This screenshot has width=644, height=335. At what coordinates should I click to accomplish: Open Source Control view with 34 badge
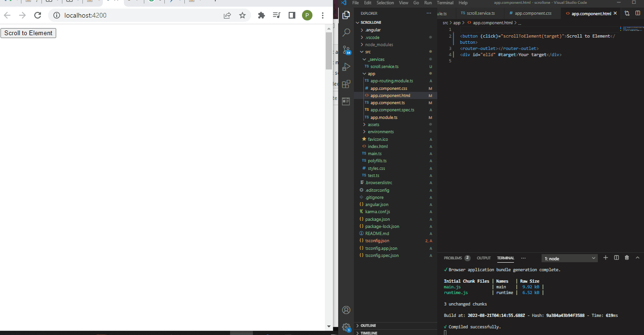pyautogui.click(x=346, y=50)
